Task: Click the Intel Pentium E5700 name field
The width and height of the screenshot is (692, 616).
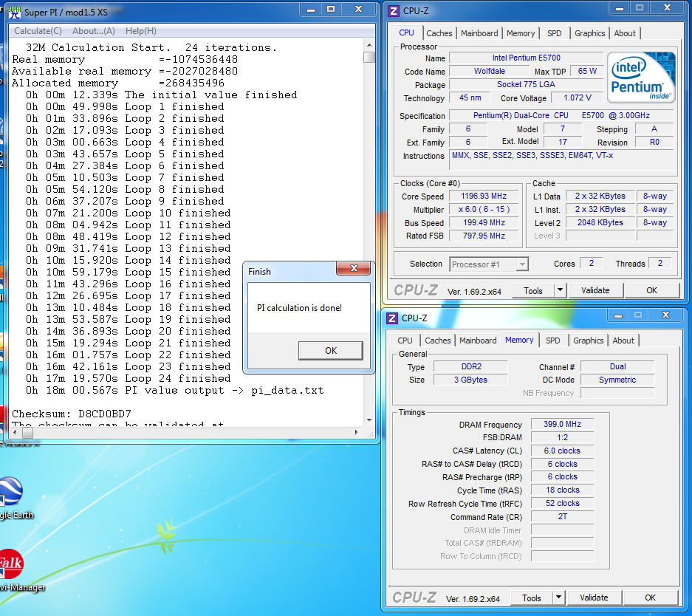Action: [x=526, y=58]
